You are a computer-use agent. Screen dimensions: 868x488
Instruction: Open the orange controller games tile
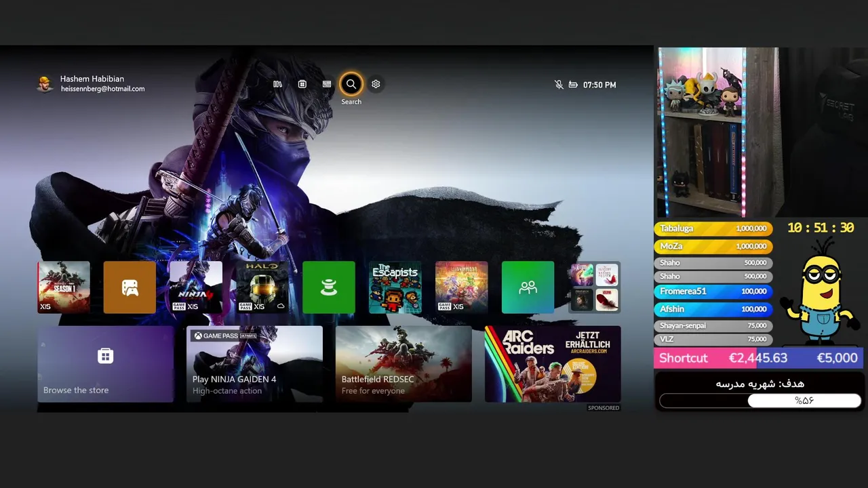coord(130,287)
